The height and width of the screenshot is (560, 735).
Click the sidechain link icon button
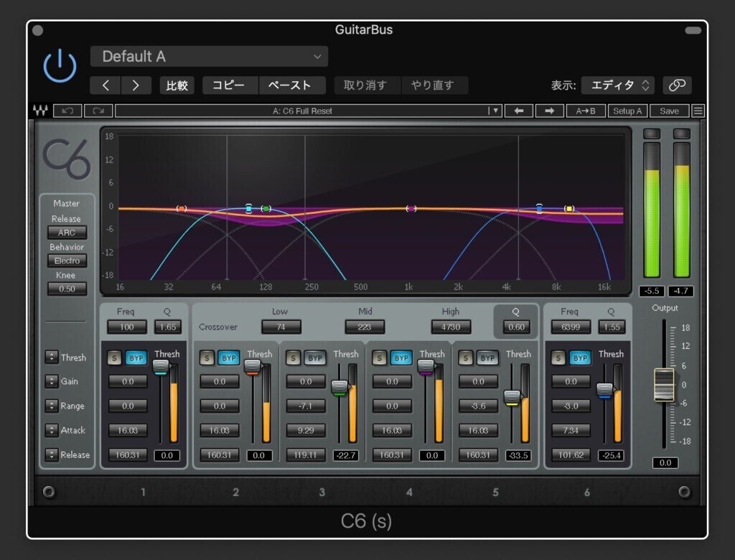coord(677,85)
